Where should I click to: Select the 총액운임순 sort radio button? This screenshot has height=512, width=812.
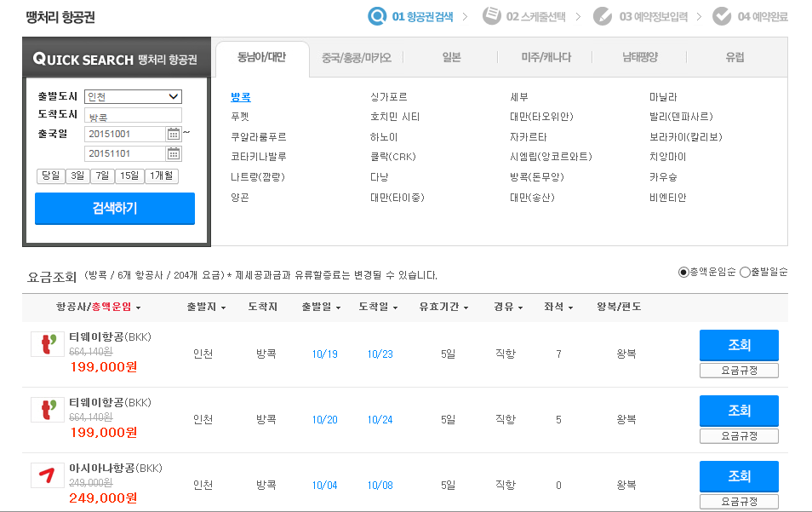tap(683, 273)
